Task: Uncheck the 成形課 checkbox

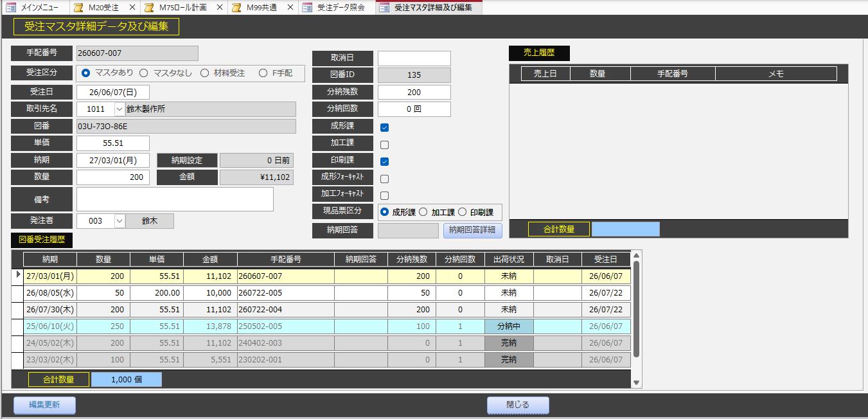Action: tap(385, 128)
